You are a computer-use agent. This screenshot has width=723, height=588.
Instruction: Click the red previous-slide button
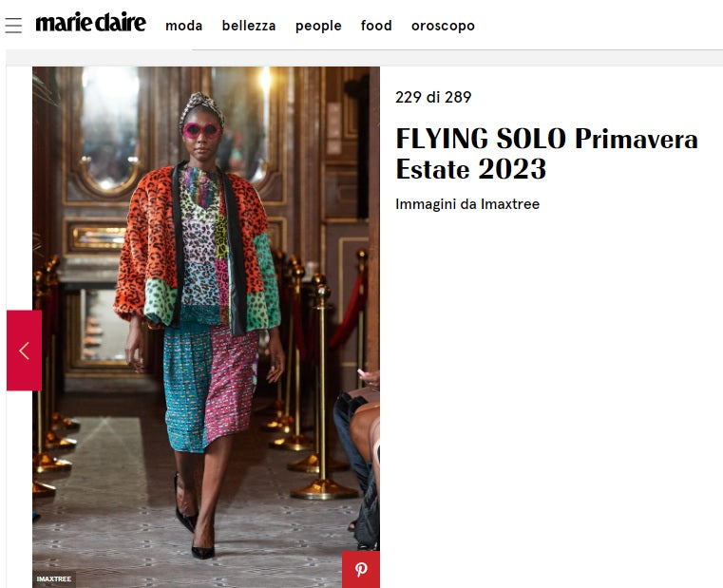pos(24,351)
